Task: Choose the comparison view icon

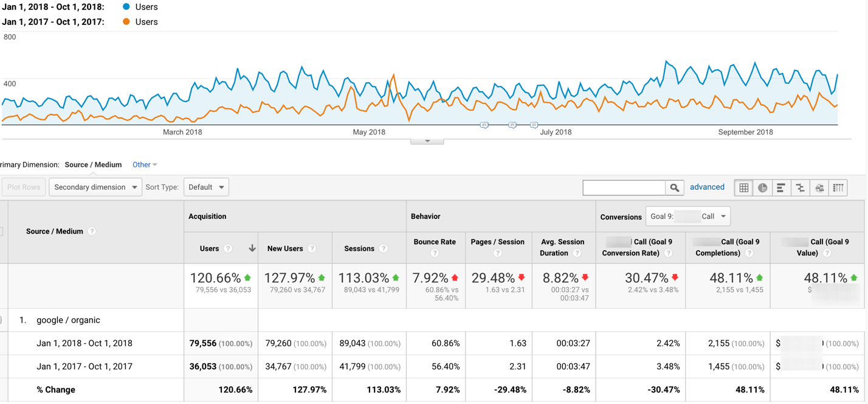Action: [801, 188]
